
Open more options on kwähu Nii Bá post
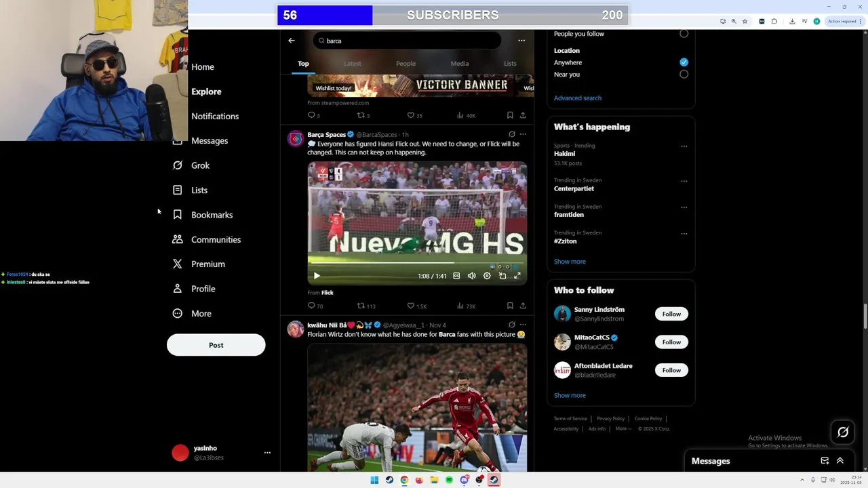pyautogui.click(x=523, y=325)
